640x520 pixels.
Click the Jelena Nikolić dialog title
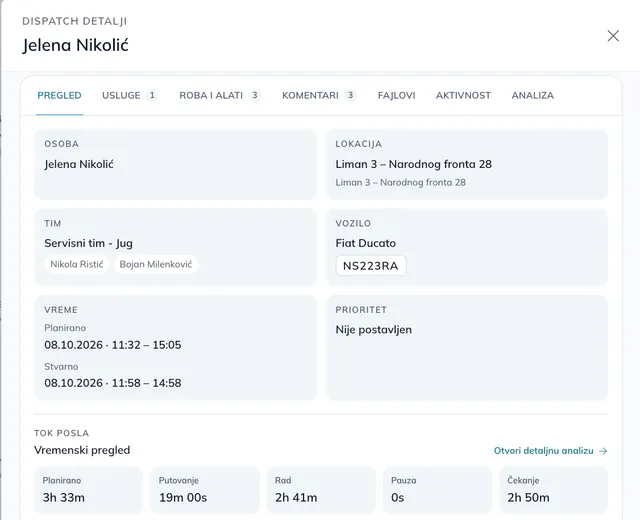[76, 45]
